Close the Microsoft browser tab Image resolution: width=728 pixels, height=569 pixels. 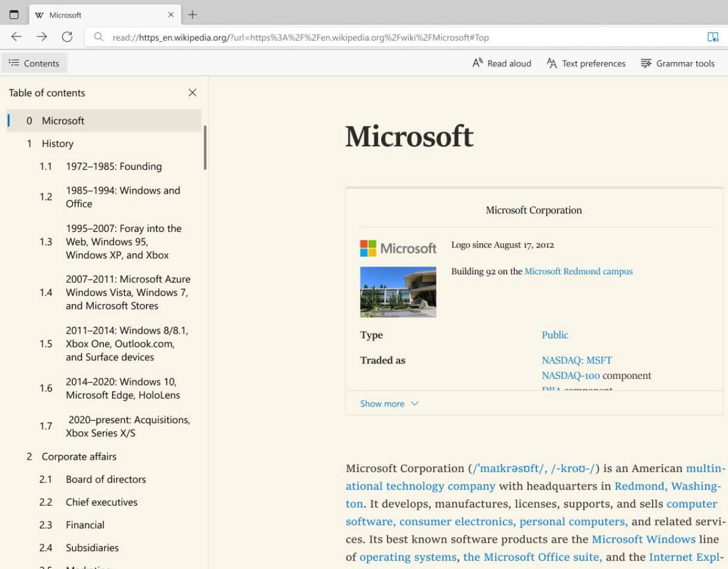coord(171,15)
